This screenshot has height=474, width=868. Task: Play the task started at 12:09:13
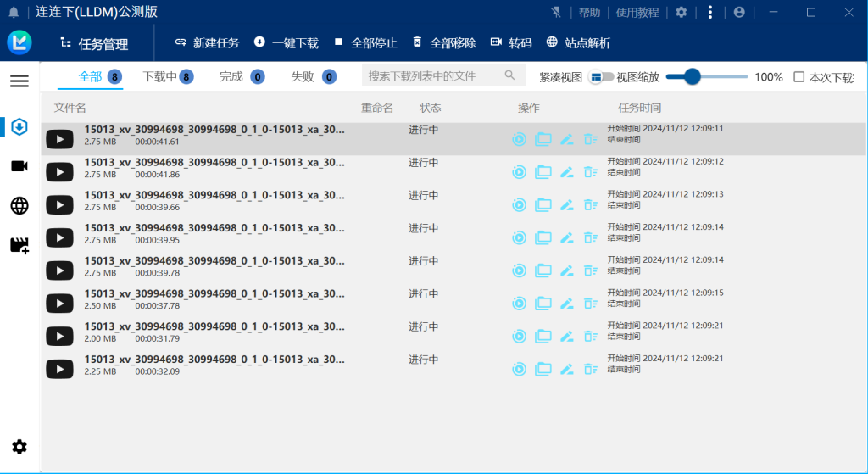pos(60,205)
